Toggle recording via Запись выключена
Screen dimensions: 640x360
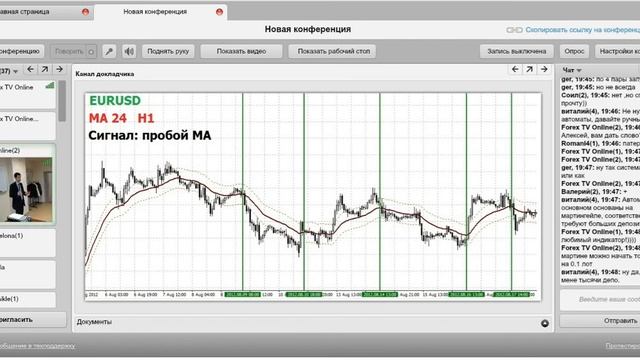516,51
